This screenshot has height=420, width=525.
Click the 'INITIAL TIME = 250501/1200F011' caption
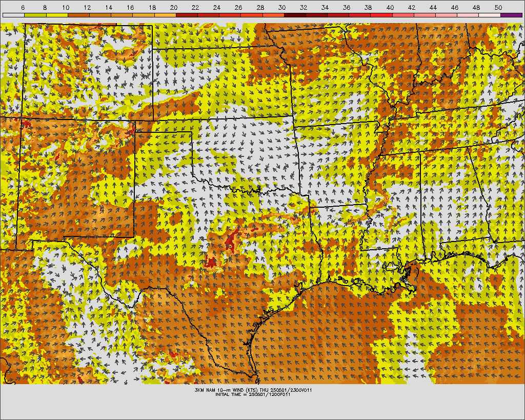click(253, 394)
